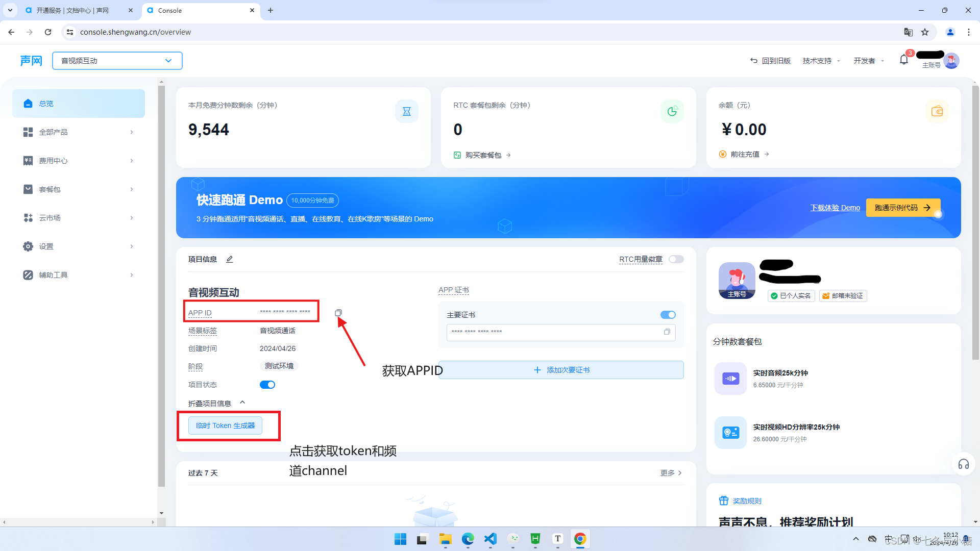
Task: Show hidden system tray icons
Action: [856, 539]
